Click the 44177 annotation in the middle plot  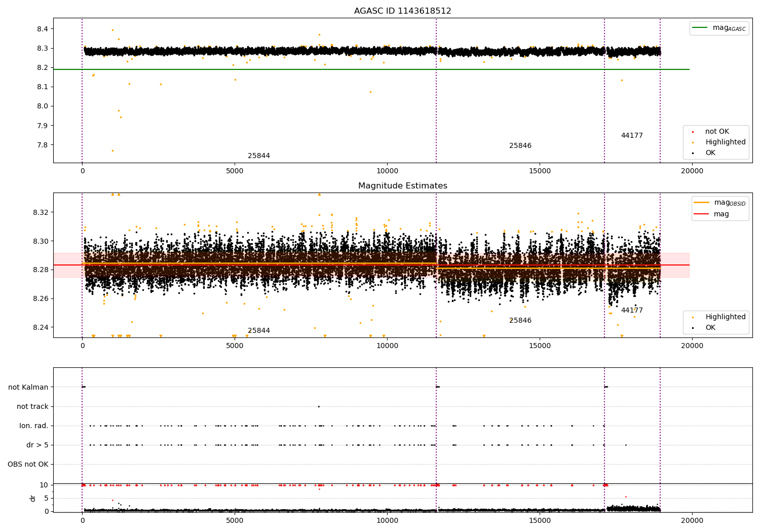click(x=632, y=311)
